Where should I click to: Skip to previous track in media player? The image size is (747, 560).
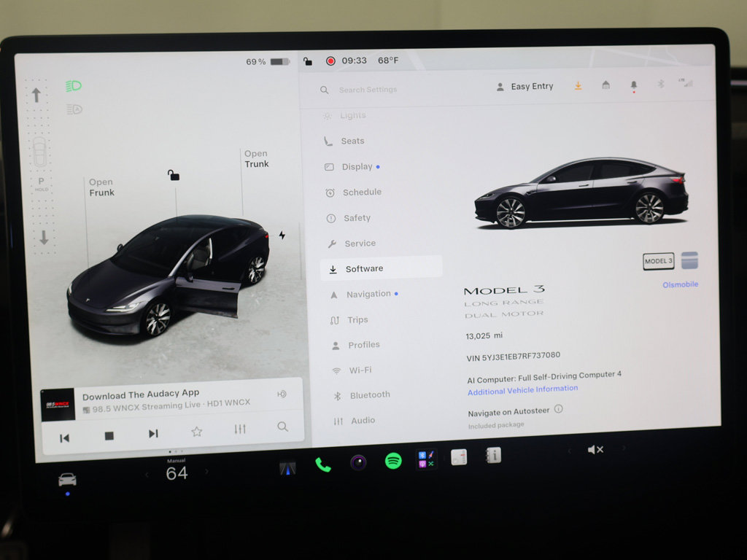point(65,438)
